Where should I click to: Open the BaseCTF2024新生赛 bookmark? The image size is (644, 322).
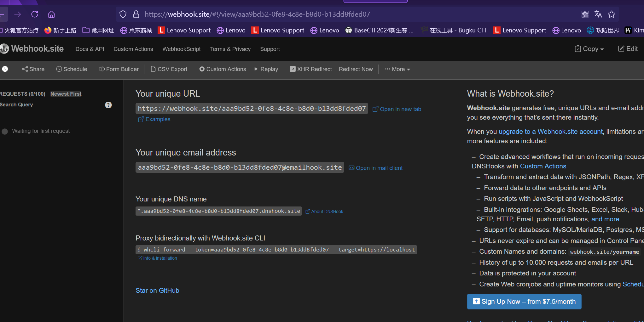point(379,30)
